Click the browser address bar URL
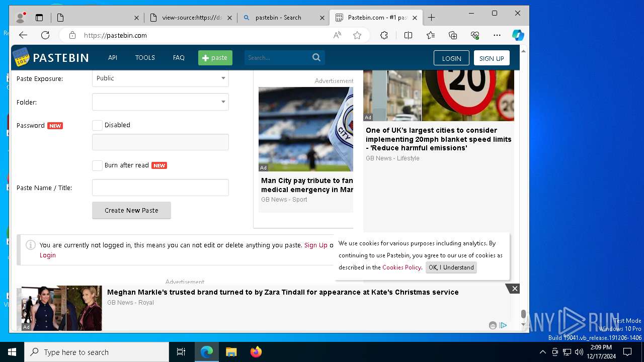 (x=115, y=35)
